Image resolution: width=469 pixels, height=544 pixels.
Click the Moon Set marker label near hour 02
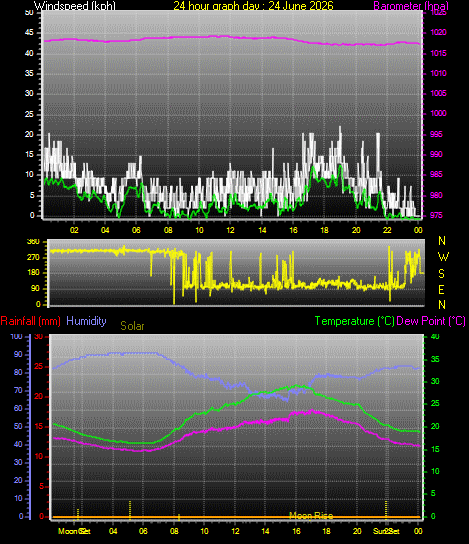(74, 531)
